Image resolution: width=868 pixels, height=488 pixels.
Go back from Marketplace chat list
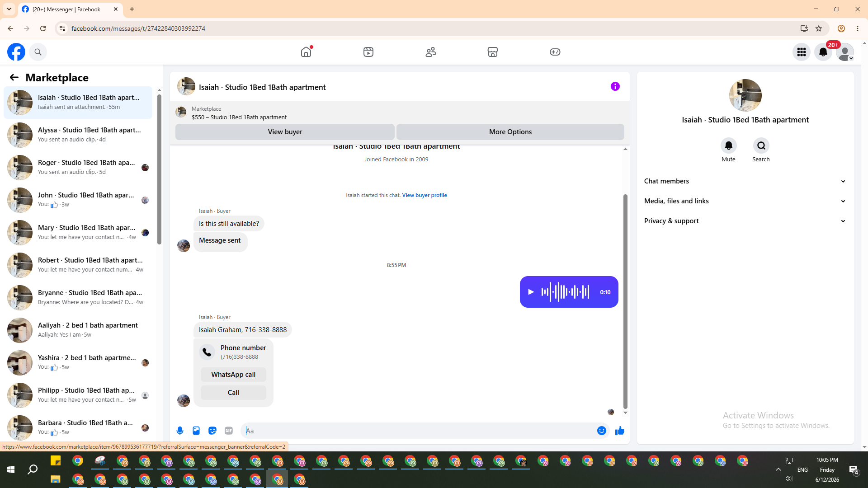click(x=14, y=78)
